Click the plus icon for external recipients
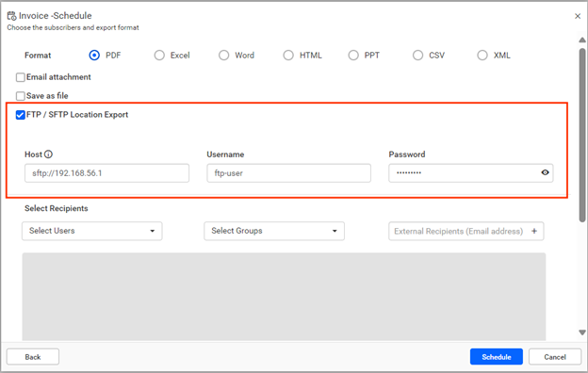The height and width of the screenshot is (373, 588). (534, 231)
